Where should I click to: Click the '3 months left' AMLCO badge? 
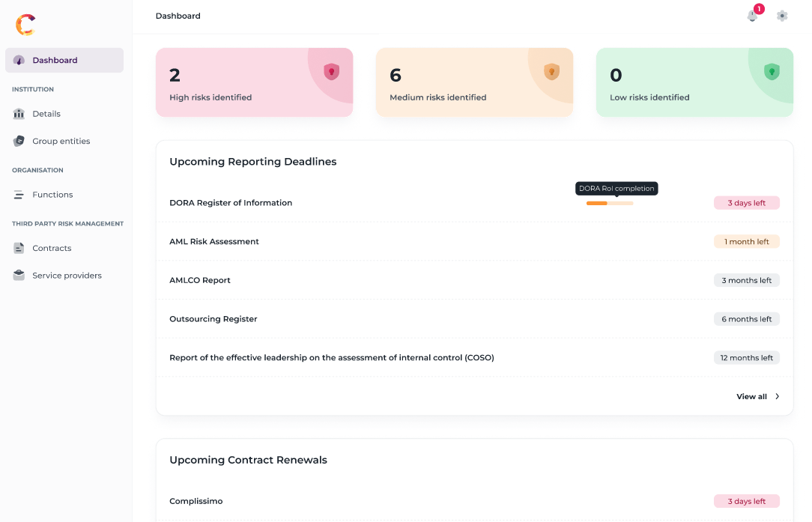coord(746,280)
